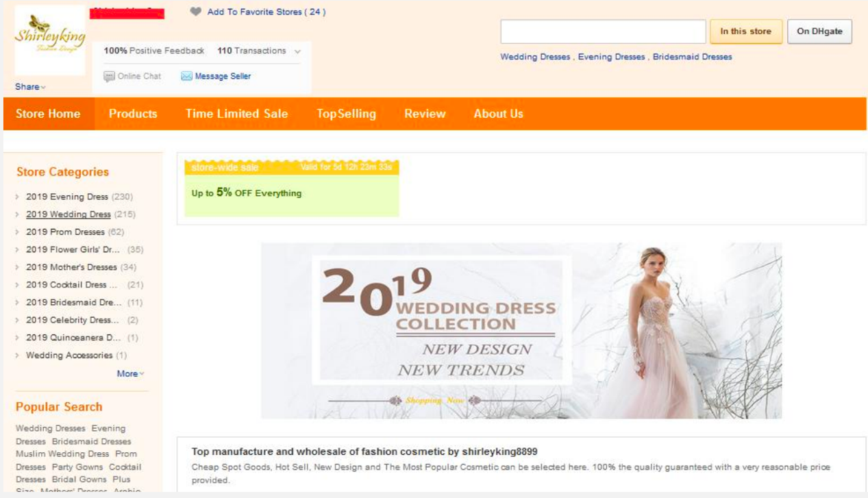Click the Message Seller envelope icon

point(186,77)
